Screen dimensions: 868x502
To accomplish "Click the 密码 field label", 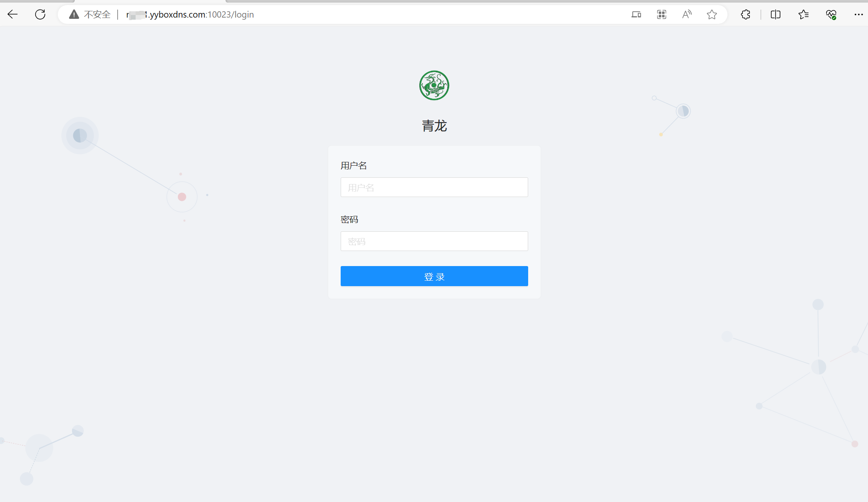I will pos(349,220).
